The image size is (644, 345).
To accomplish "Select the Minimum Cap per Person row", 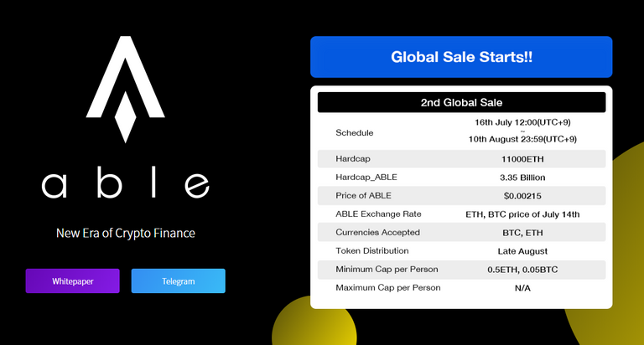I will (x=461, y=269).
